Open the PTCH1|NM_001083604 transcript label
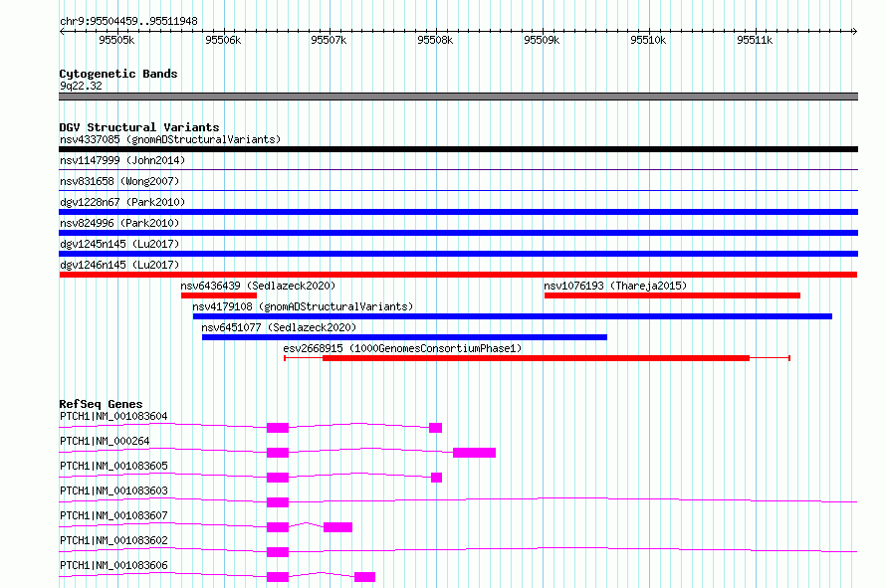 (x=113, y=416)
